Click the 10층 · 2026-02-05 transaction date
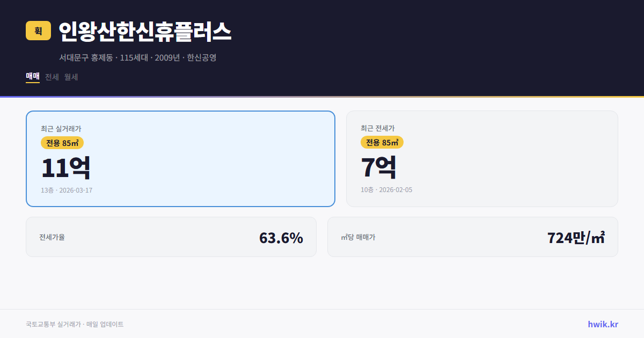644x338 pixels. pos(387,189)
